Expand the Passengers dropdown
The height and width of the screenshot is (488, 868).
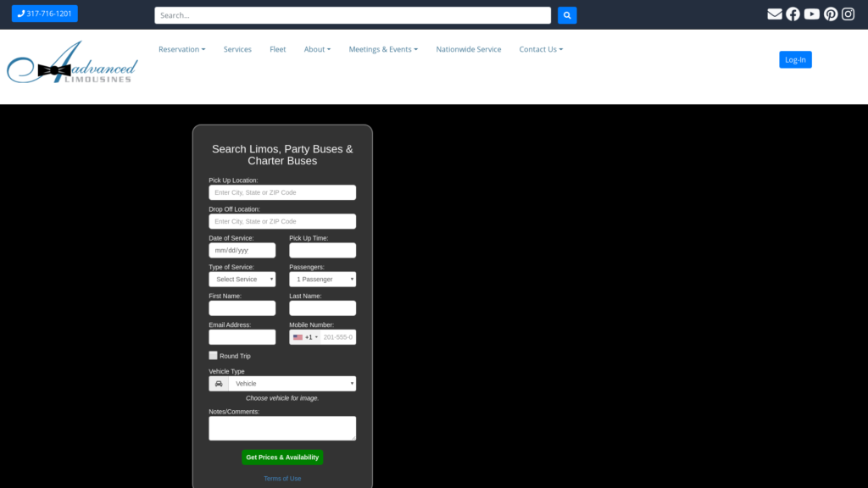pos(322,280)
